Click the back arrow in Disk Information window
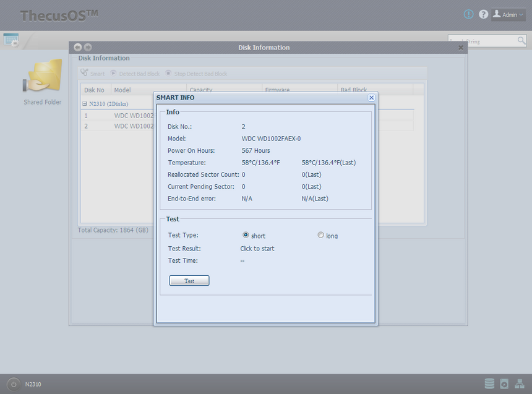 pos(77,48)
